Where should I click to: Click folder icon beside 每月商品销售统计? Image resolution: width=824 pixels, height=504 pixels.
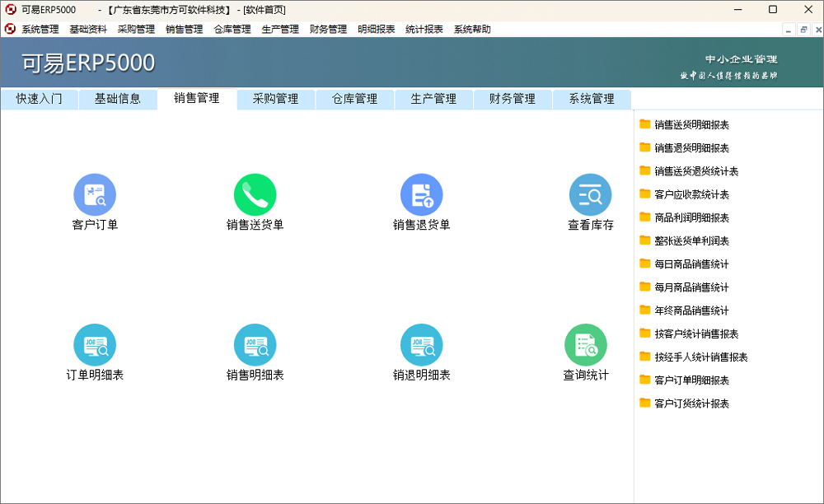tap(645, 286)
